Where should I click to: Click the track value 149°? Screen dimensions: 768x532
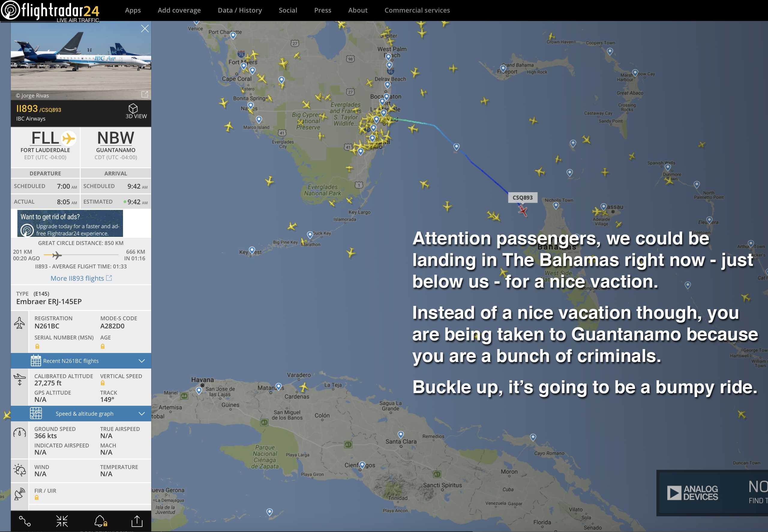tap(107, 399)
